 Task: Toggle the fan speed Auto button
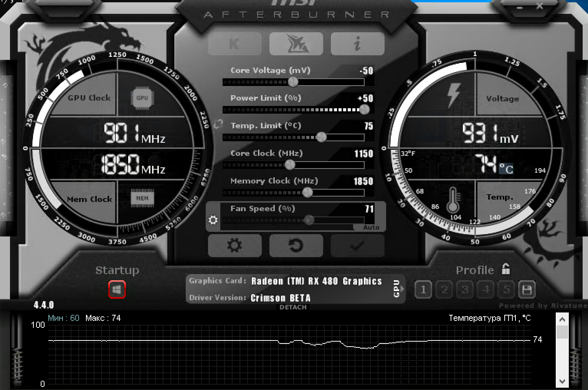(x=371, y=227)
